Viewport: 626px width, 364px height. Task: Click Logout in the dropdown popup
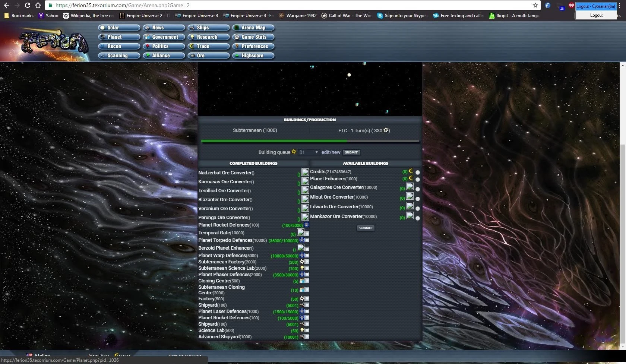click(x=596, y=15)
